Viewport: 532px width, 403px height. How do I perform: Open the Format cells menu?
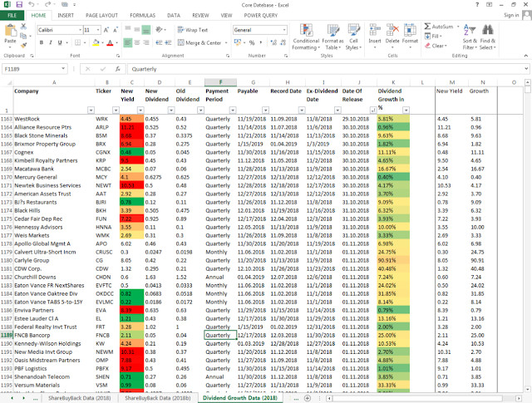(x=410, y=37)
